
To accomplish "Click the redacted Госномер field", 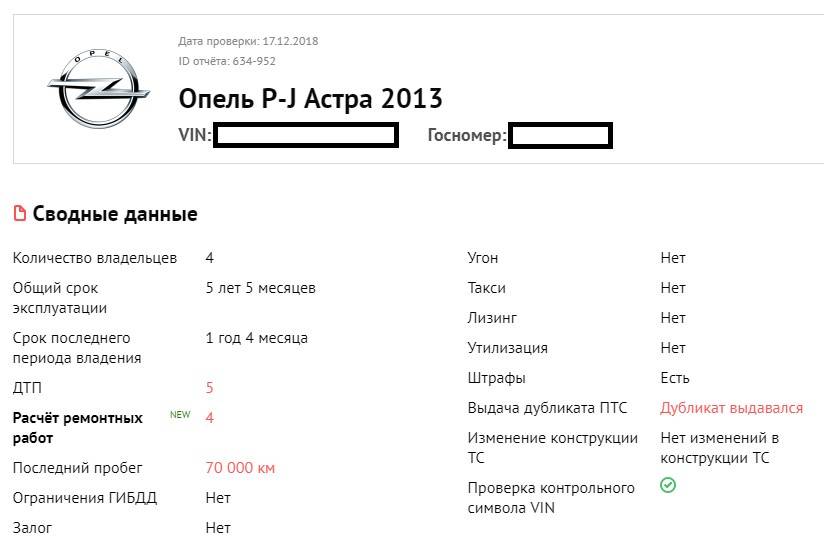I will 560,136.
